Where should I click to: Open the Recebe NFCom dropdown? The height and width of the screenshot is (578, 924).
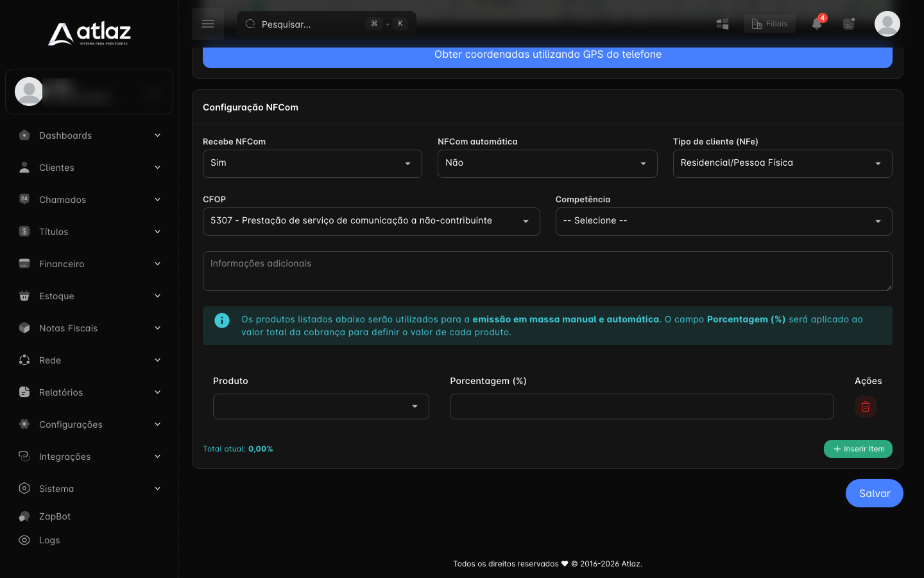312,164
